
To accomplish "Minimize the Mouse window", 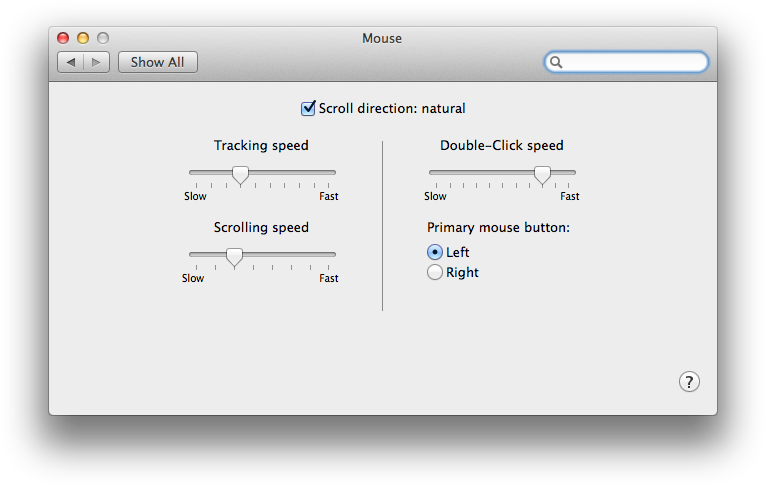I will (x=83, y=38).
